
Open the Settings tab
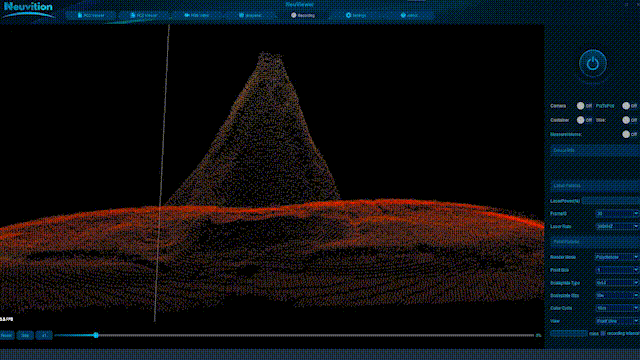point(356,15)
